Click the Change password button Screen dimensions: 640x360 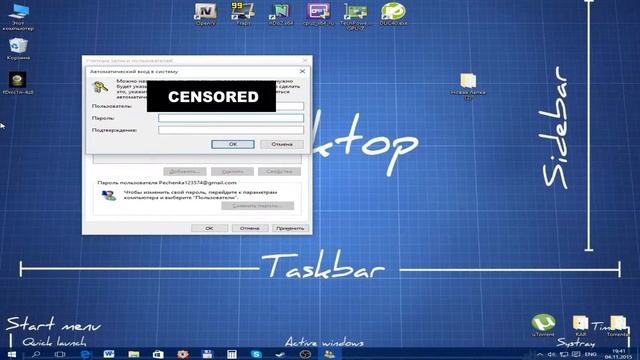click(257, 206)
